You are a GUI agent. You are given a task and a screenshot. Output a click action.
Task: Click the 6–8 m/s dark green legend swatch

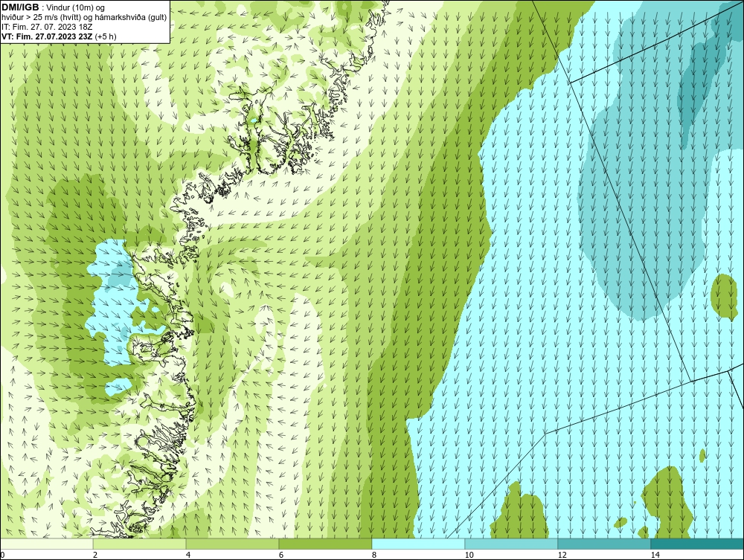click(326, 544)
